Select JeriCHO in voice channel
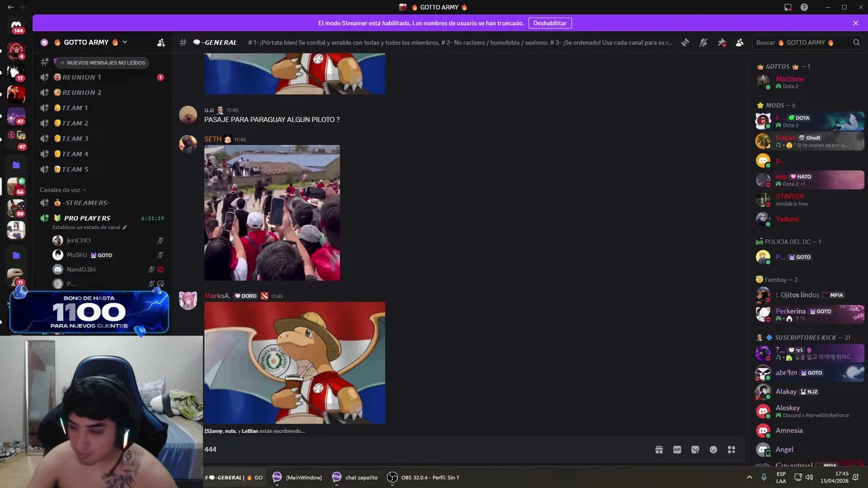This screenshot has width=868, height=488. [108, 241]
